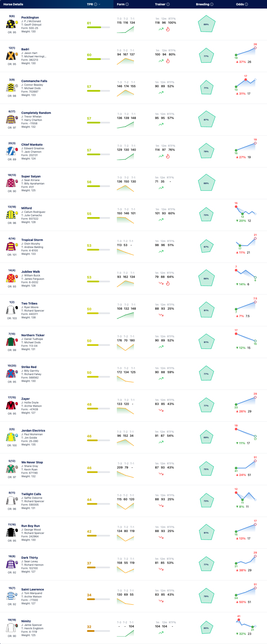The width and height of the screenshot is (267, 644).
Task: Click the flame icon in Badri's trainer stats
Action: tap(168, 61)
